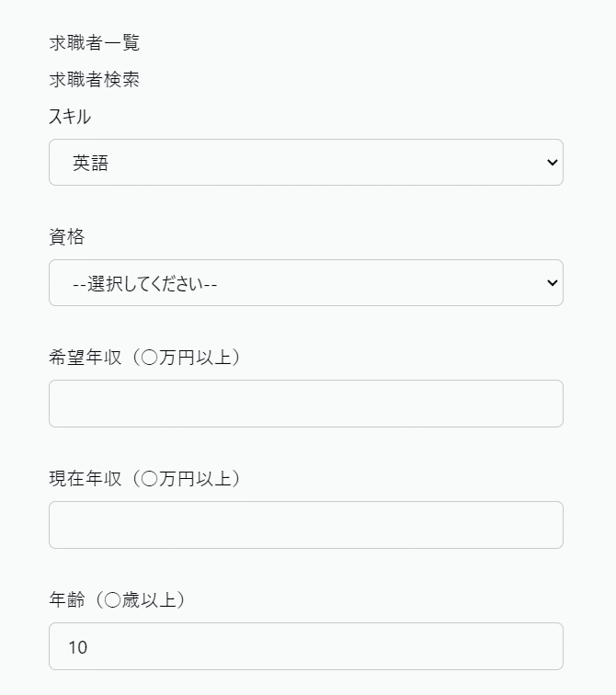
Task: Click the selected 英語 option text
Action: (x=91, y=163)
